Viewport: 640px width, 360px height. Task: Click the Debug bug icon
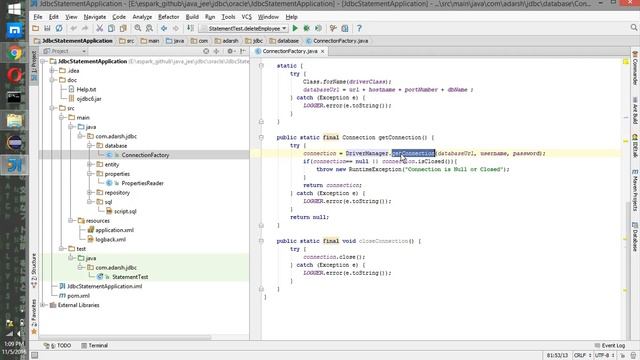(307, 28)
